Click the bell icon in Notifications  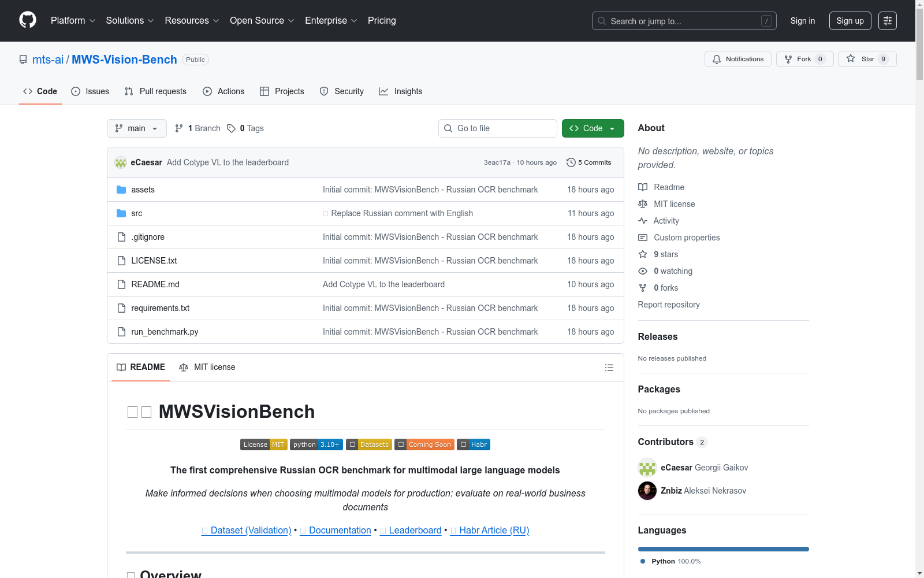coord(717,59)
